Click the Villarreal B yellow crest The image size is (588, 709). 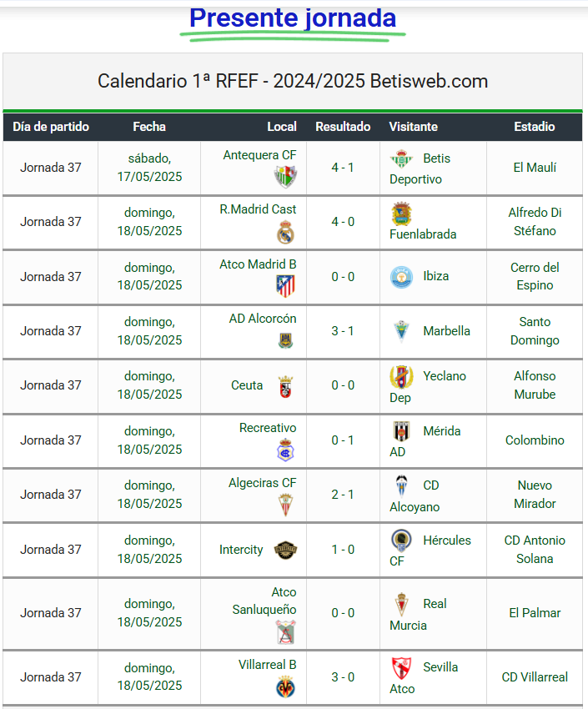pos(285,686)
